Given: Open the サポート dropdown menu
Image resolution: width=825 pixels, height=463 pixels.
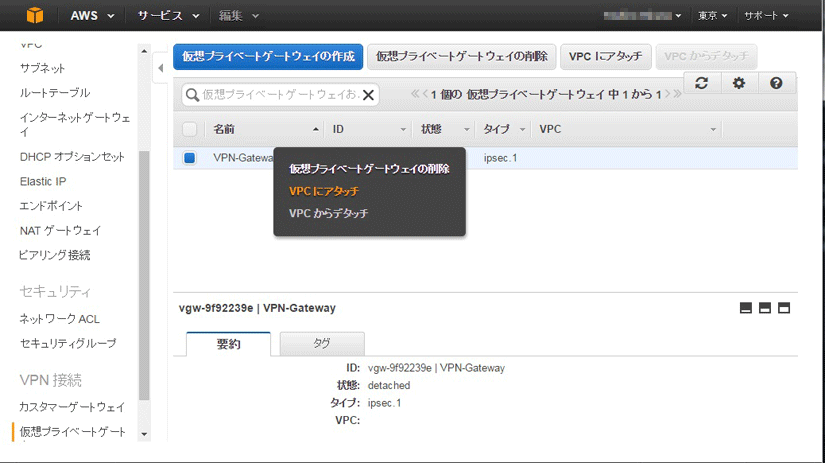Looking at the screenshot, I should pyautogui.click(x=766, y=16).
